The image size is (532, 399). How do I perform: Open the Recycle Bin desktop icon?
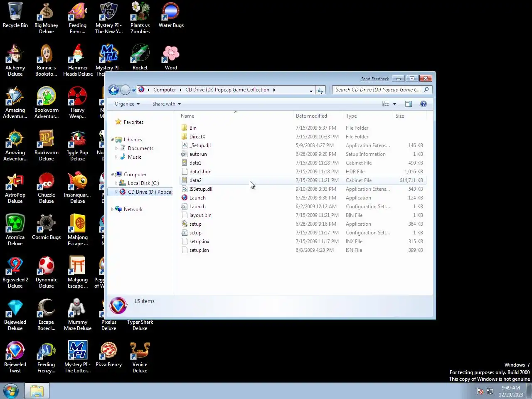[x=15, y=15]
